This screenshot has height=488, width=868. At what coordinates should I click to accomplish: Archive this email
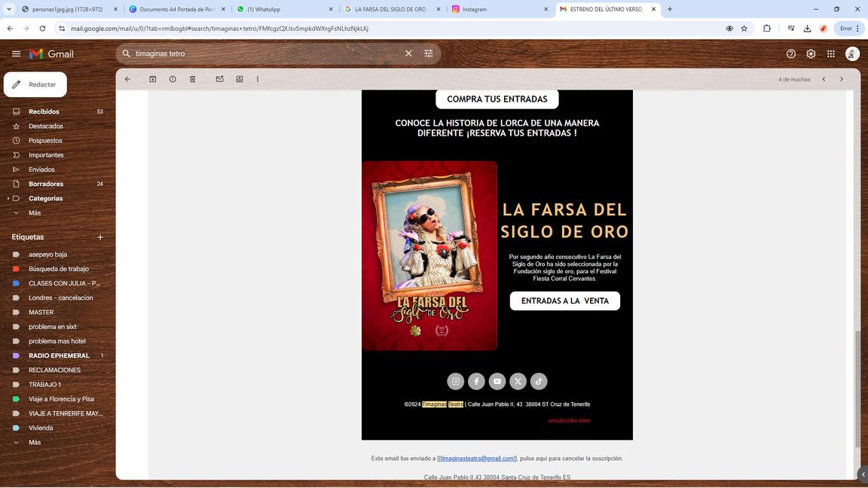(153, 79)
